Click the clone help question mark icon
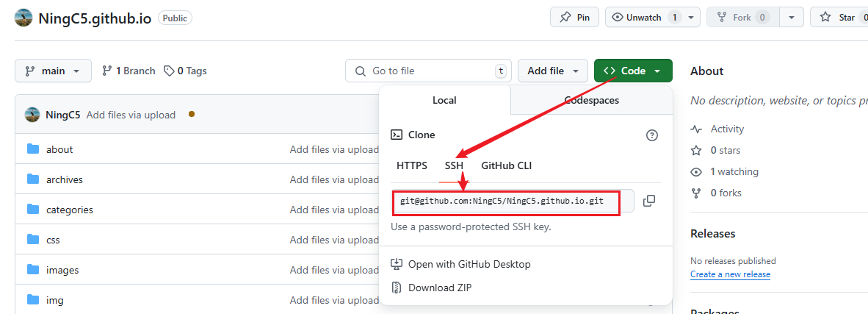This screenshot has height=314, width=868. pos(652,135)
